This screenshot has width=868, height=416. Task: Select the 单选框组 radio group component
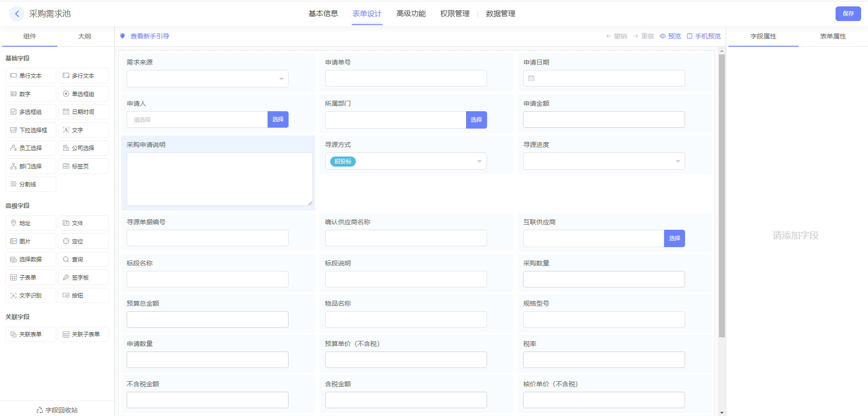(x=83, y=94)
